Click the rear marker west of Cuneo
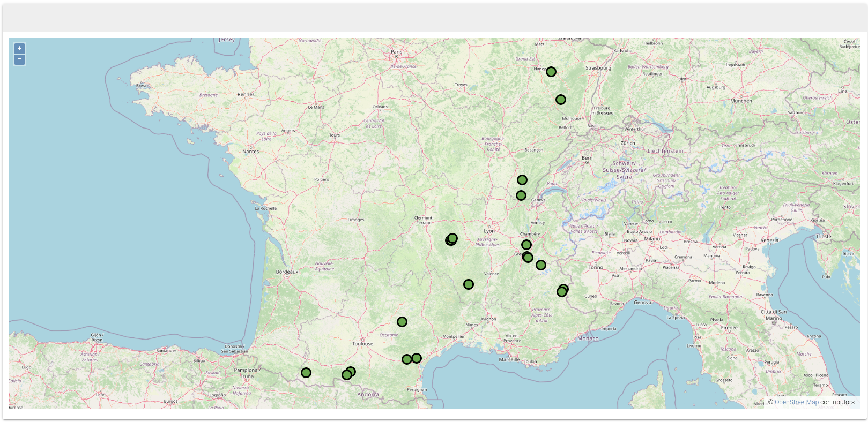This screenshot has width=868, height=422. click(565, 288)
